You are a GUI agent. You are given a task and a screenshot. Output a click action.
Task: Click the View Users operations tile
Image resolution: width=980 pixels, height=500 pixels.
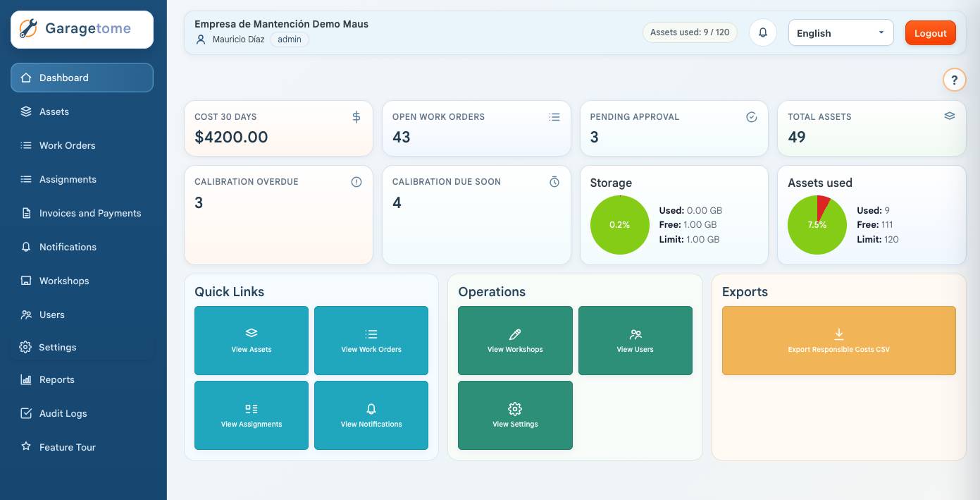pos(635,341)
